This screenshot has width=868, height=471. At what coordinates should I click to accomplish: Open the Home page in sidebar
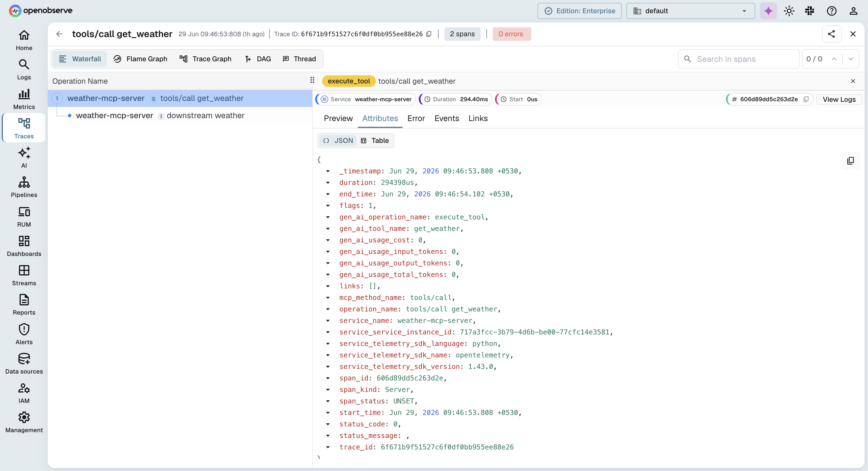pyautogui.click(x=24, y=40)
